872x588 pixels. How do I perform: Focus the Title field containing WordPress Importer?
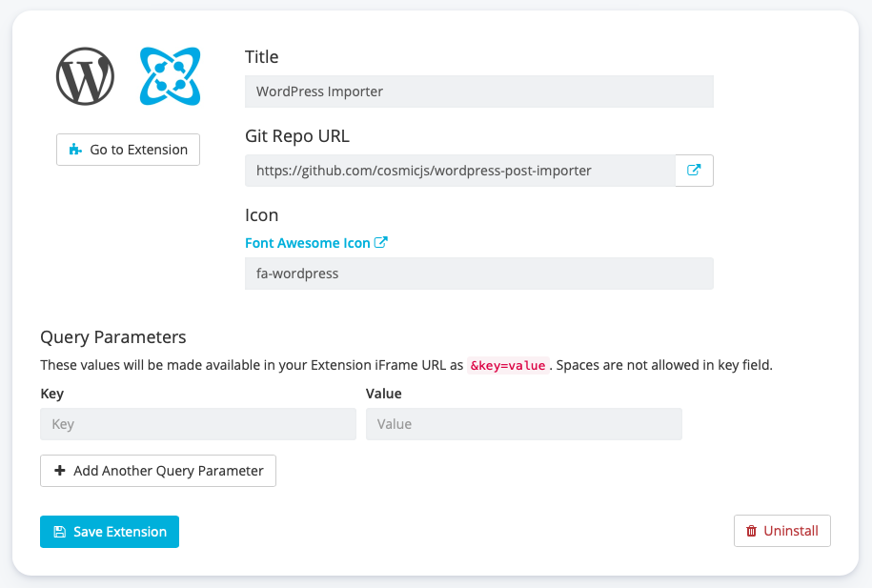[x=478, y=92]
